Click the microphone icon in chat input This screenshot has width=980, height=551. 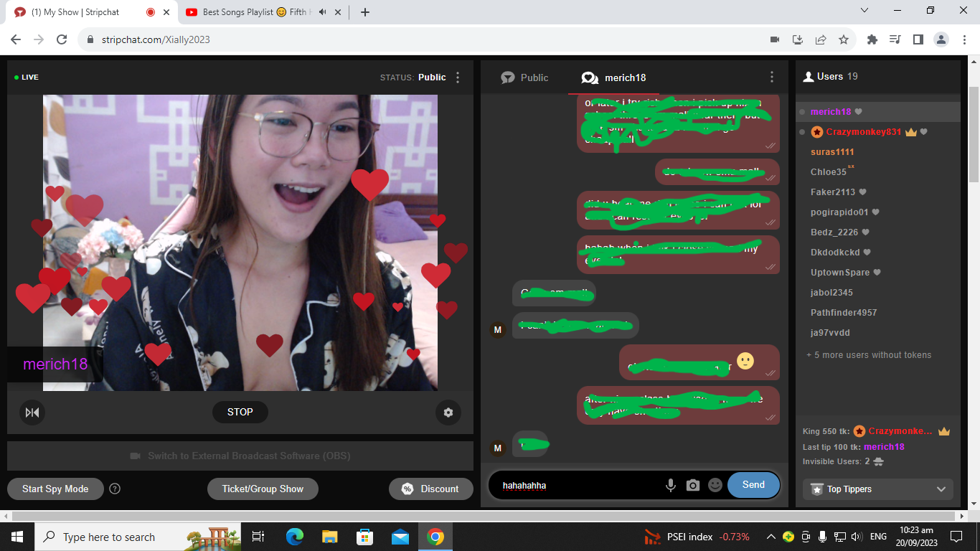tap(671, 486)
